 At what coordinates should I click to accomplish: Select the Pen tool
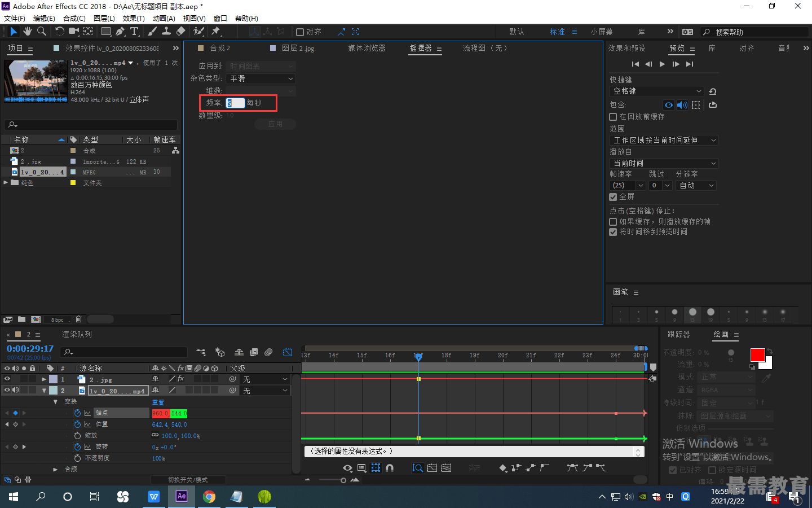(120, 32)
